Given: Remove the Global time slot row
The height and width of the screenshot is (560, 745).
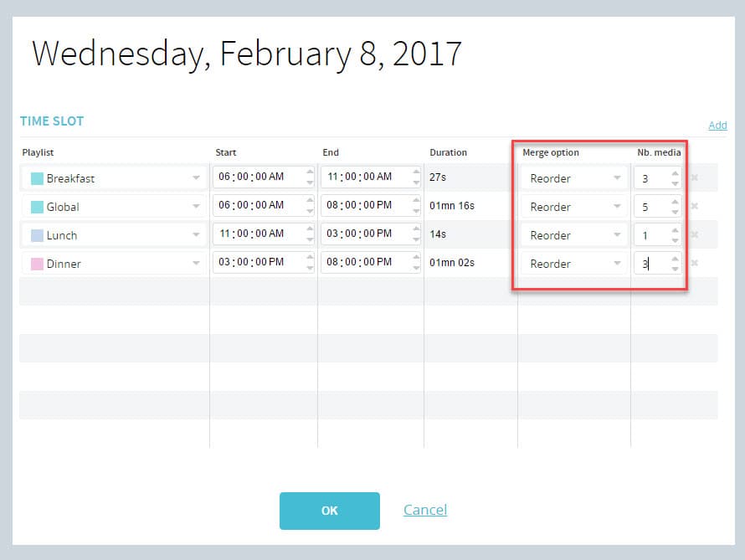Looking at the screenshot, I should [694, 206].
